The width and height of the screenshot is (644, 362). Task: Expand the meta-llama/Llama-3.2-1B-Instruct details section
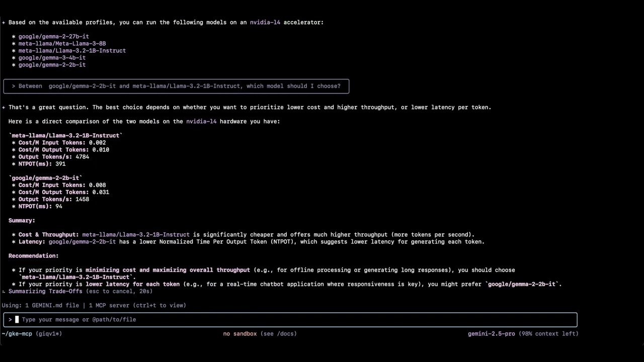65,135
